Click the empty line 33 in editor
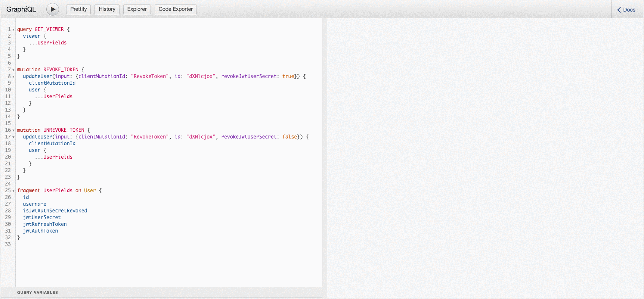 click(169, 244)
